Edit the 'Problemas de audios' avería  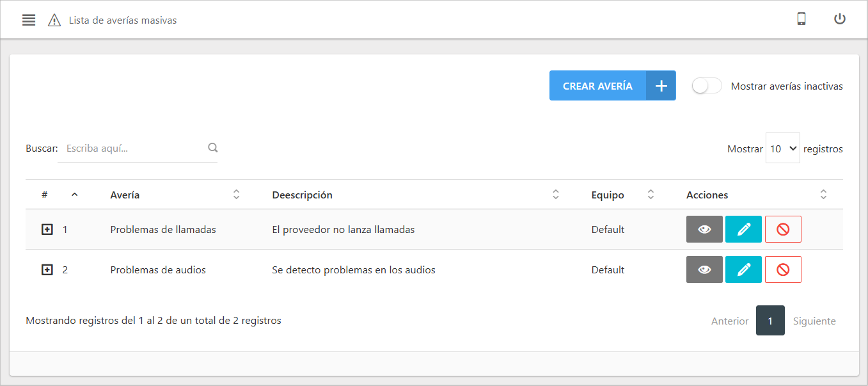tap(743, 269)
